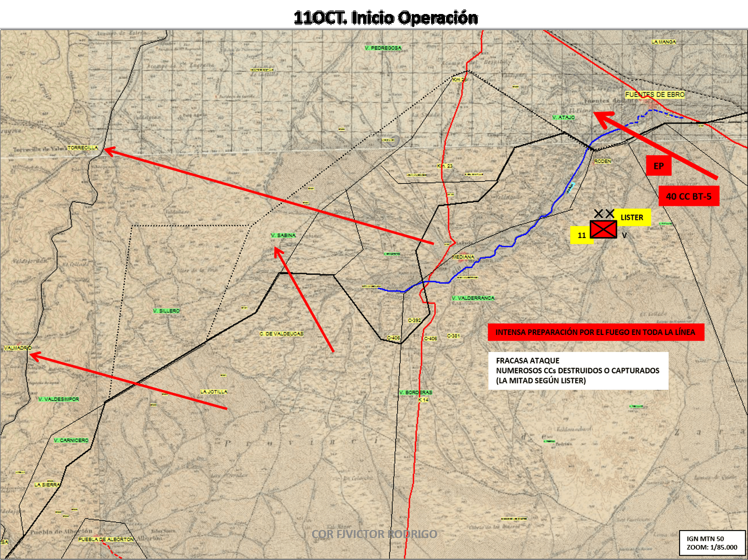Click the 'INTENSA PREPARACIÓN POR EL FUEGO' banner
Viewport: 748px width, 560px height.
pos(595,332)
